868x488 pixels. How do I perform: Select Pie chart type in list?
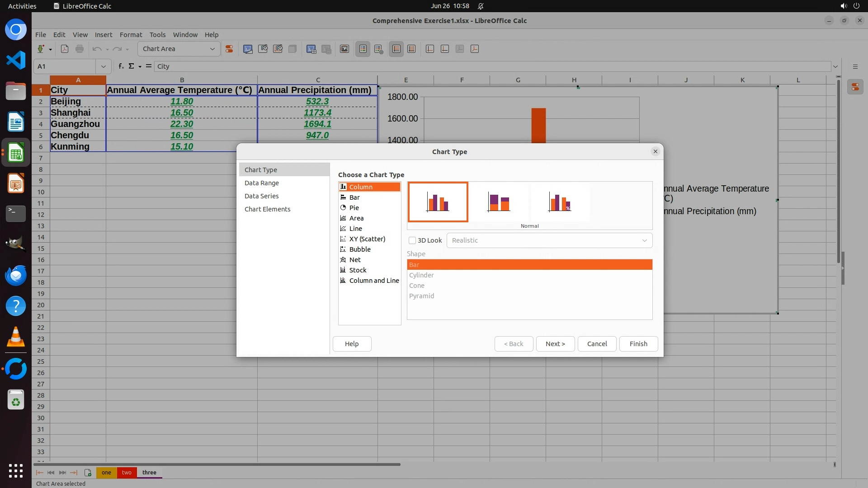pos(354,208)
